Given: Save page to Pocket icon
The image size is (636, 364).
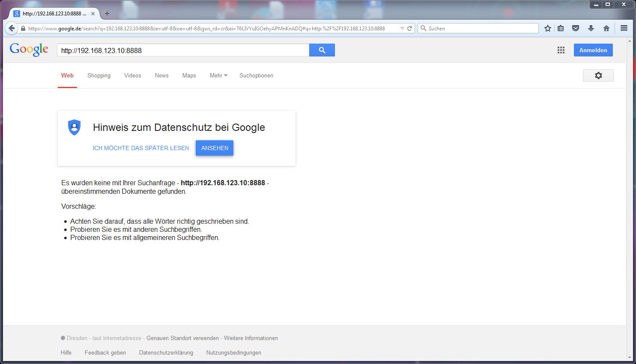Looking at the screenshot, I should coord(576,28).
